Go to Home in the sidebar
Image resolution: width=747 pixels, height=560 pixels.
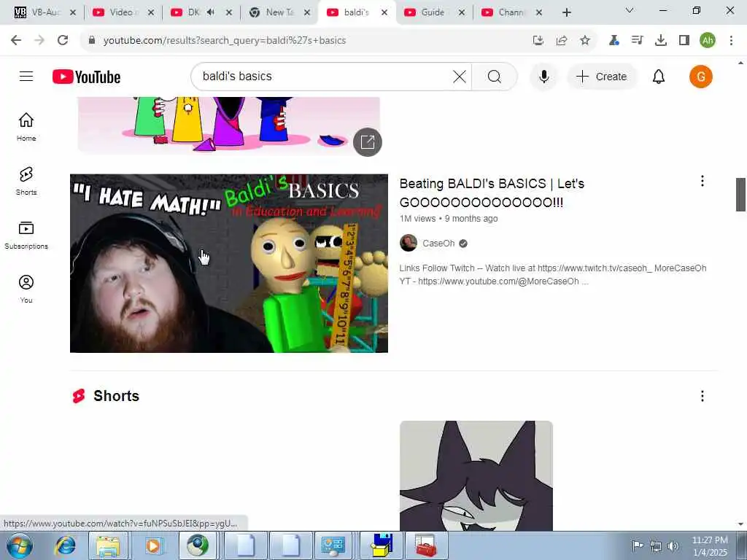pyautogui.click(x=26, y=127)
